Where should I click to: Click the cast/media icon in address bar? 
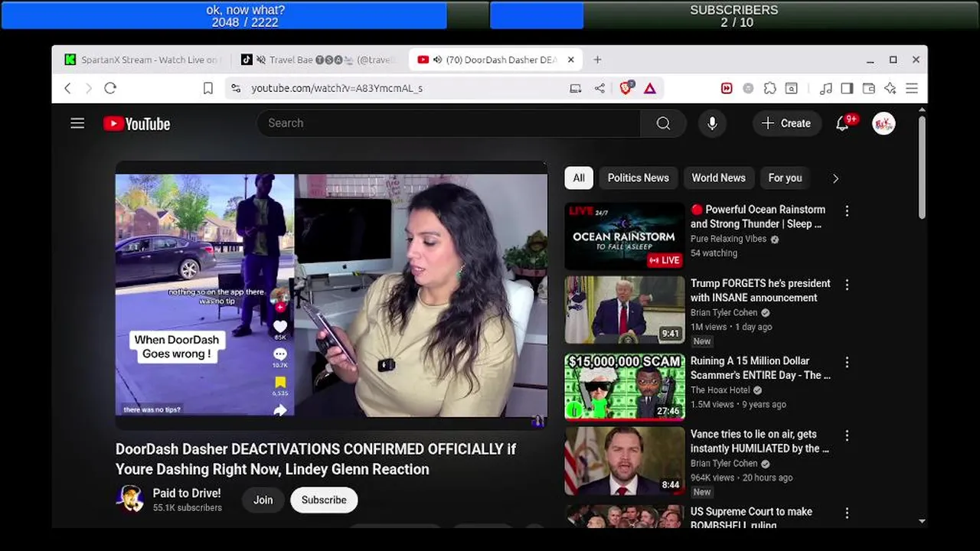pyautogui.click(x=576, y=88)
